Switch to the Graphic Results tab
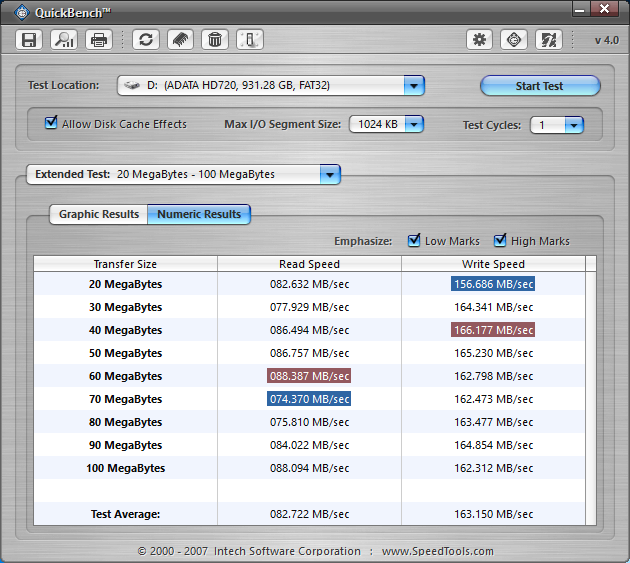The height and width of the screenshot is (563, 630). (99, 214)
